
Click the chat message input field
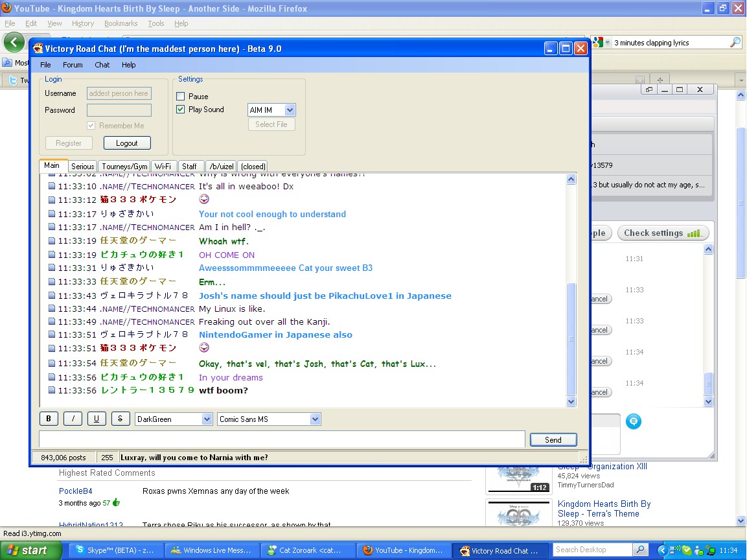(x=282, y=439)
